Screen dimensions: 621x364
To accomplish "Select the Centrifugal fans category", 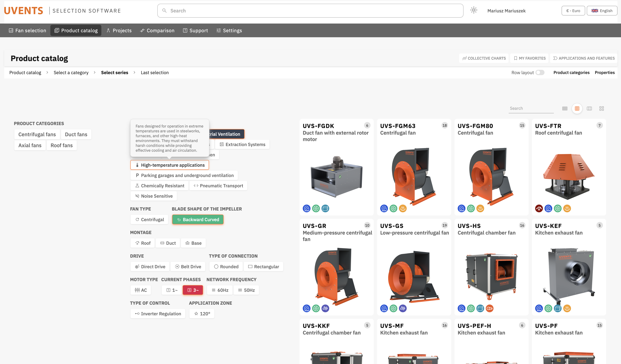I will (37, 134).
